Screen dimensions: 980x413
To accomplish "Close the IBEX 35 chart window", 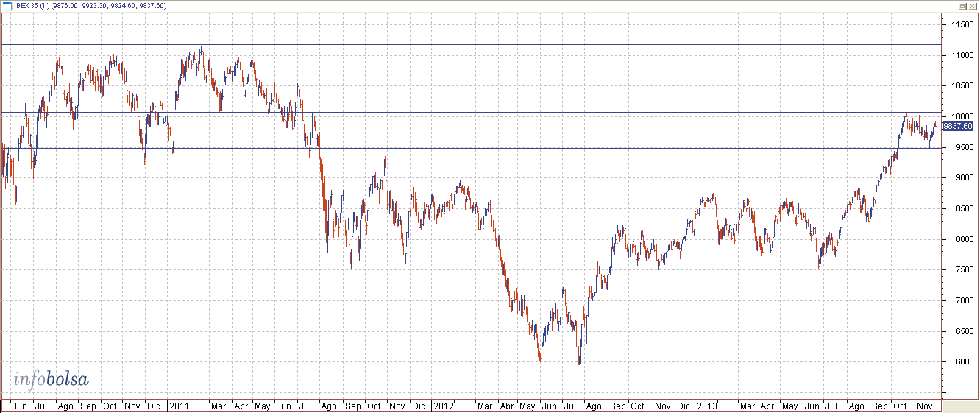I will coord(971,6).
